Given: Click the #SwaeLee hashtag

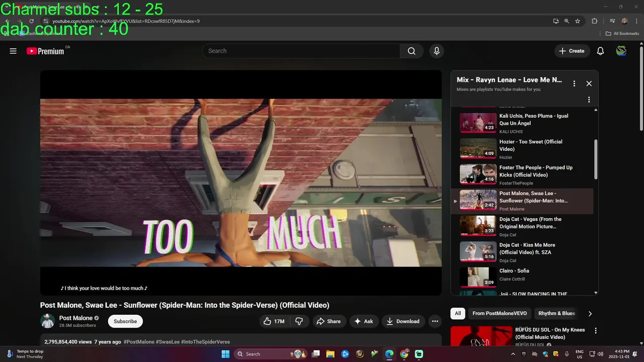Looking at the screenshot, I should click(168, 342).
